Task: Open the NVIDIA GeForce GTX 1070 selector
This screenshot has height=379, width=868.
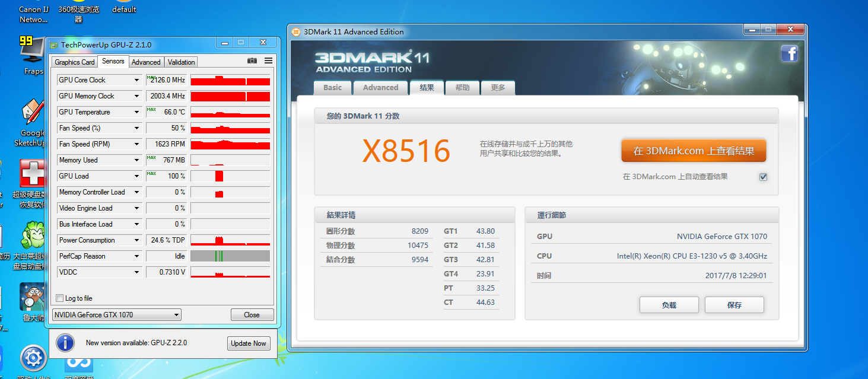Action: click(117, 315)
